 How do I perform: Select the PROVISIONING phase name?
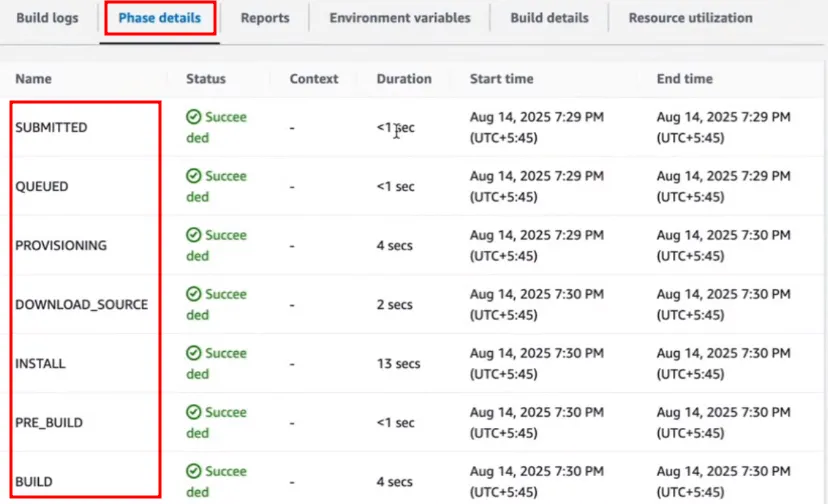61,246
